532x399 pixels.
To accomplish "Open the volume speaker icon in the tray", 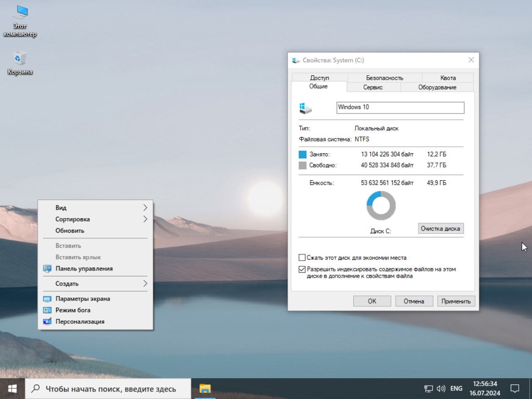I will pos(441,389).
